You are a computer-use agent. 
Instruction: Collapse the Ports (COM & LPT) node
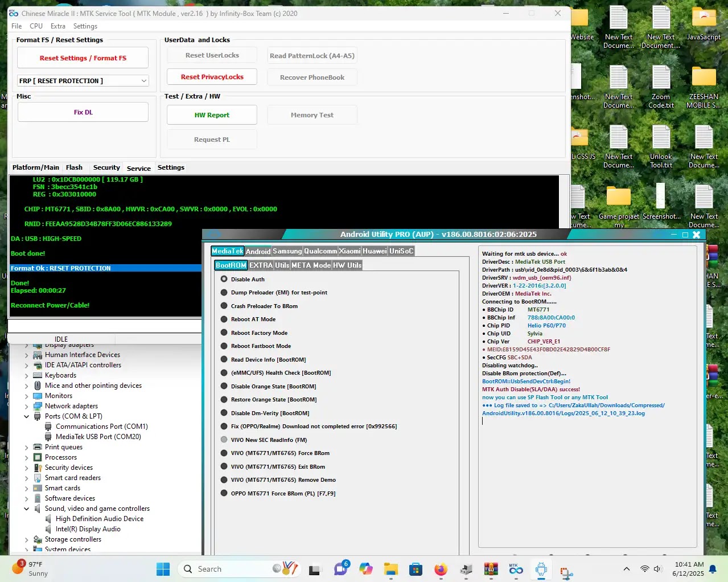pos(26,416)
